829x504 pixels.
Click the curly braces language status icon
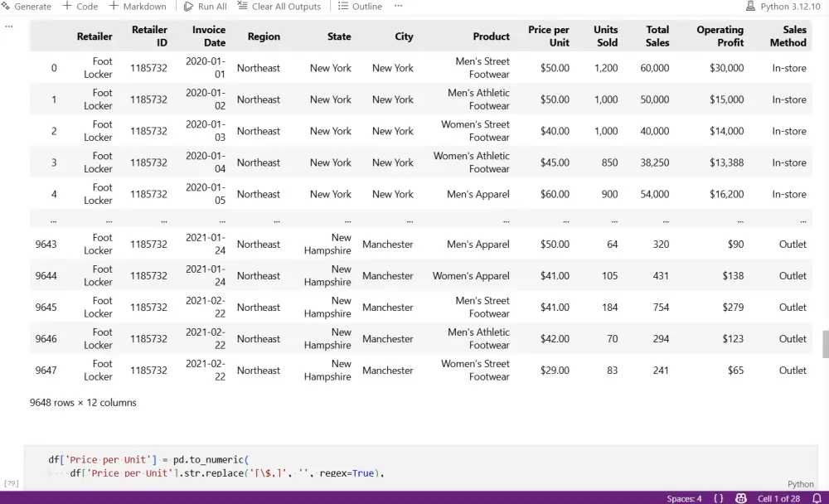[x=718, y=498]
